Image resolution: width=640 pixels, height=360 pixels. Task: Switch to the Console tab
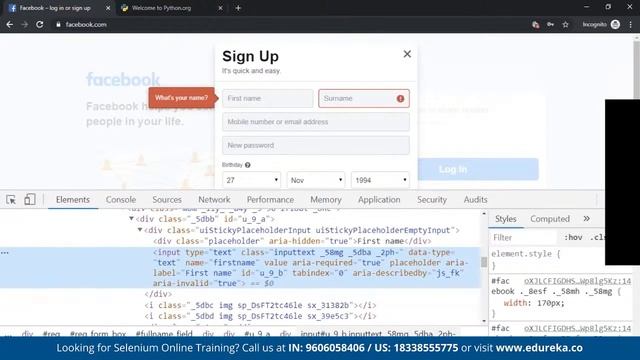coord(121,200)
